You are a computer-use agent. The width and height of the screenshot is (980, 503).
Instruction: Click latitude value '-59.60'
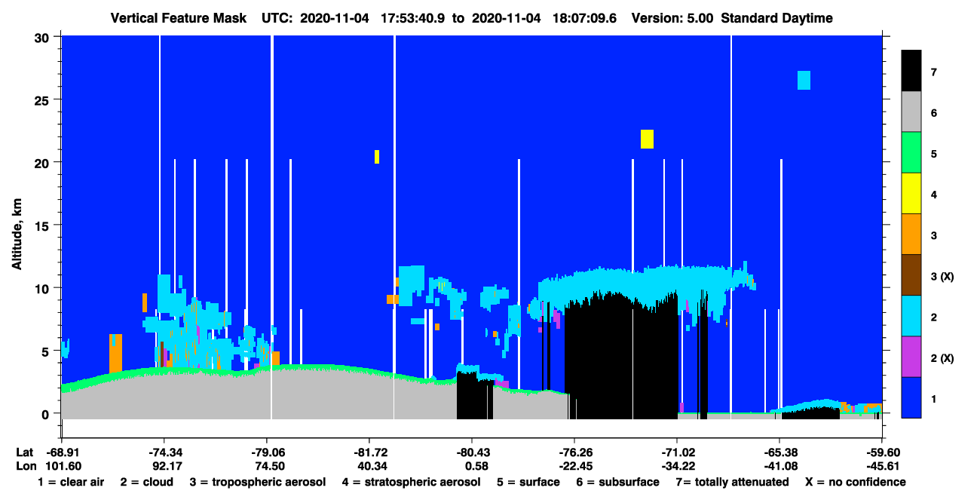[x=882, y=452]
